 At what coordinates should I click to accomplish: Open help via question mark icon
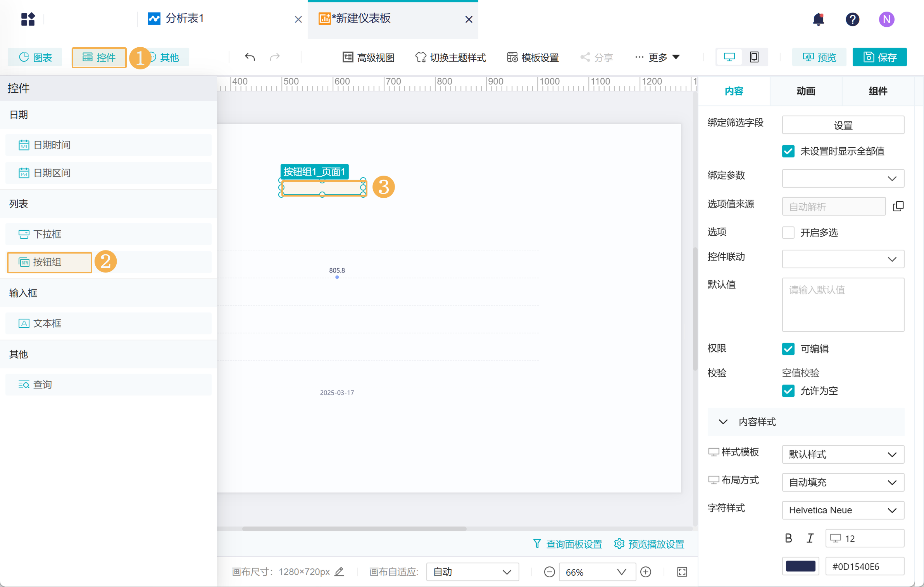pyautogui.click(x=852, y=19)
